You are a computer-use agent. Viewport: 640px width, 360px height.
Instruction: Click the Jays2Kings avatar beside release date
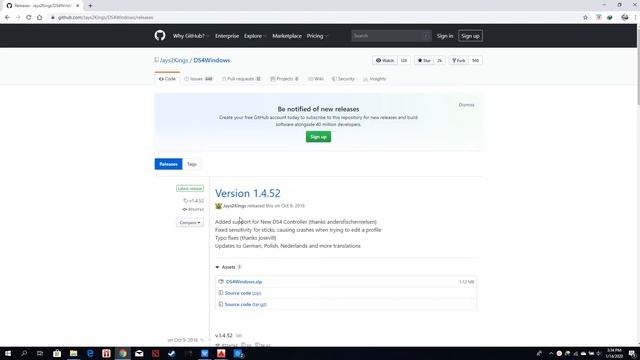coord(218,206)
